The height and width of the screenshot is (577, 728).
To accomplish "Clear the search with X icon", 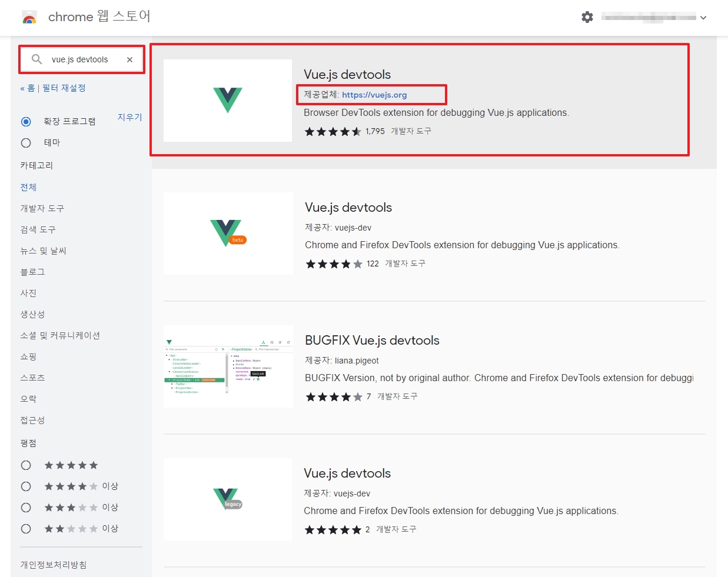I will [129, 59].
